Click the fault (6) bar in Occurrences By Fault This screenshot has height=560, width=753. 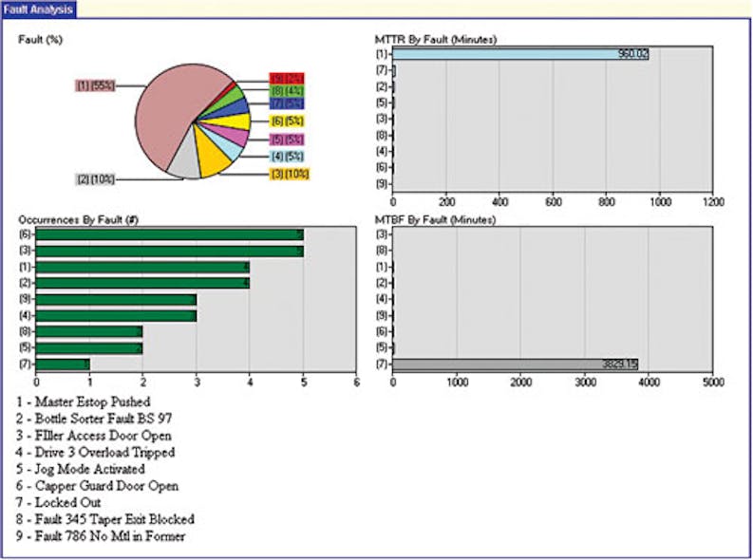pos(169,233)
